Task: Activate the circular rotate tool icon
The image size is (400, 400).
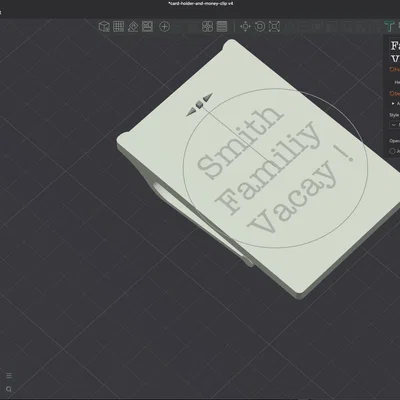Action: [260, 26]
